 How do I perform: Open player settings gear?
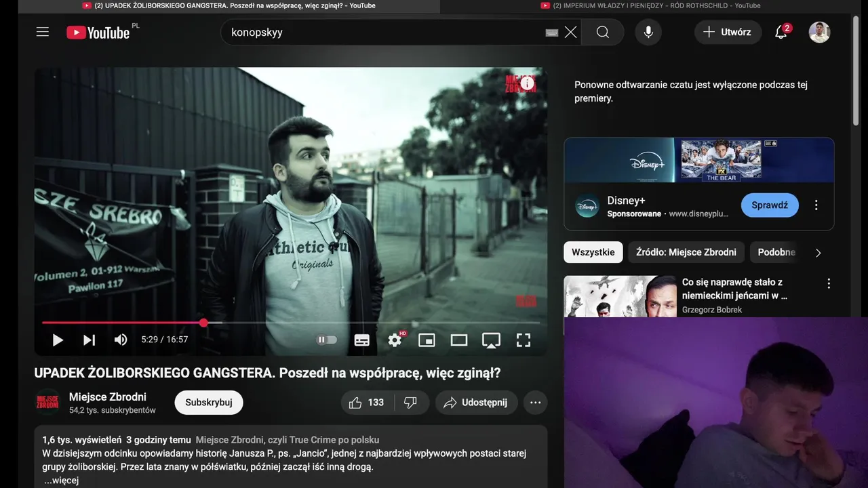point(395,340)
